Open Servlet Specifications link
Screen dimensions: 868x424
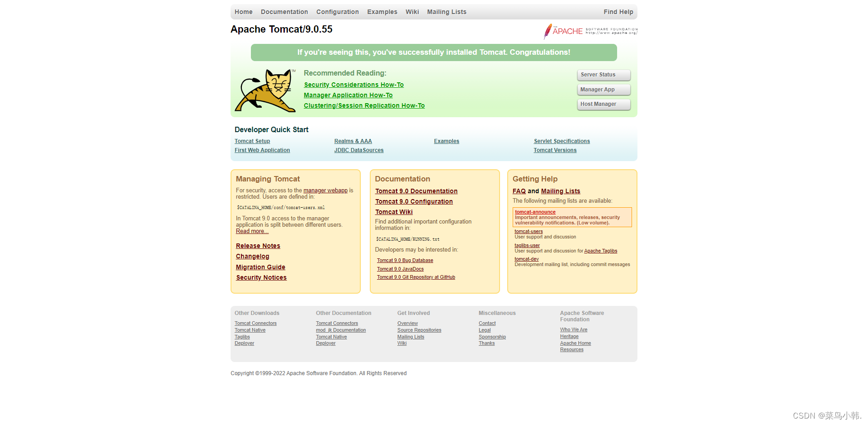pos(562,141)
